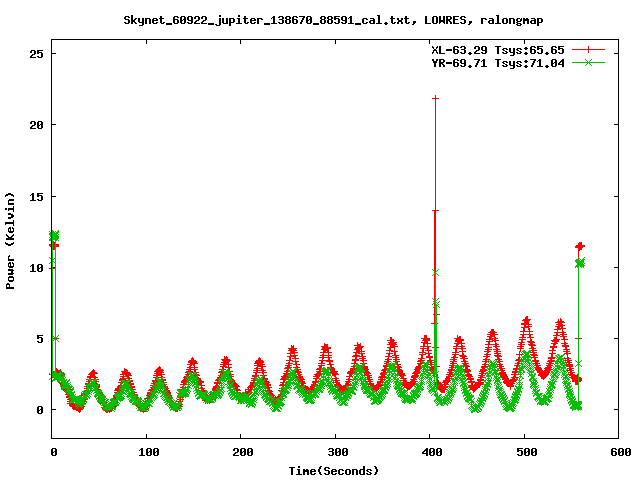Screen dimensions: 640x480
Task: Click y-axis tick label 10
Action: pos(36,268)
